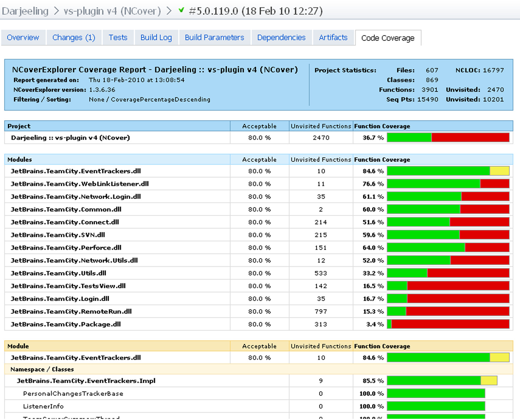Click the JetBrains.TeamCity.Utils.dll coverage bar

click(448, 273)
